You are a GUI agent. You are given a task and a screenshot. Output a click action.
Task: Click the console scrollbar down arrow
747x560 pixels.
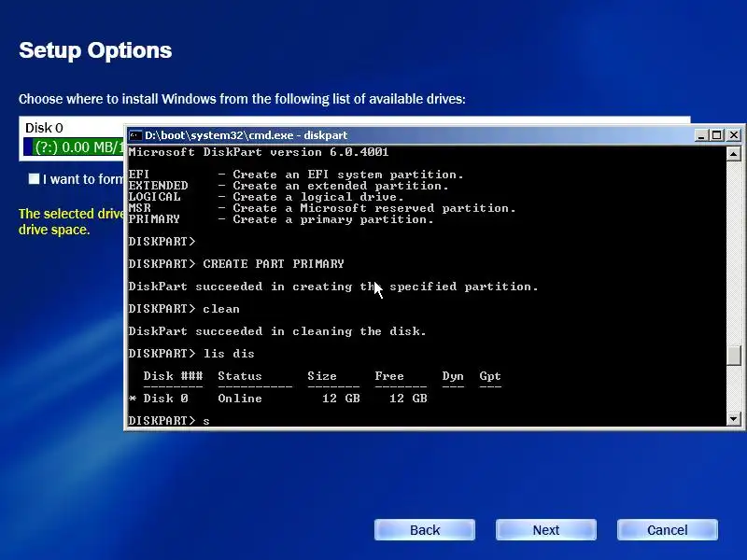click(734, 419)
